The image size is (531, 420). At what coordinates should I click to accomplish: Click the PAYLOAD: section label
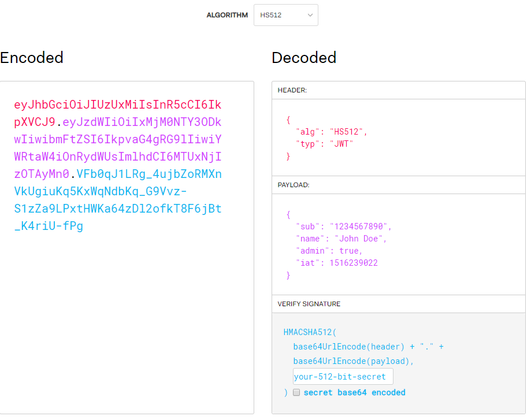[294, 185]
